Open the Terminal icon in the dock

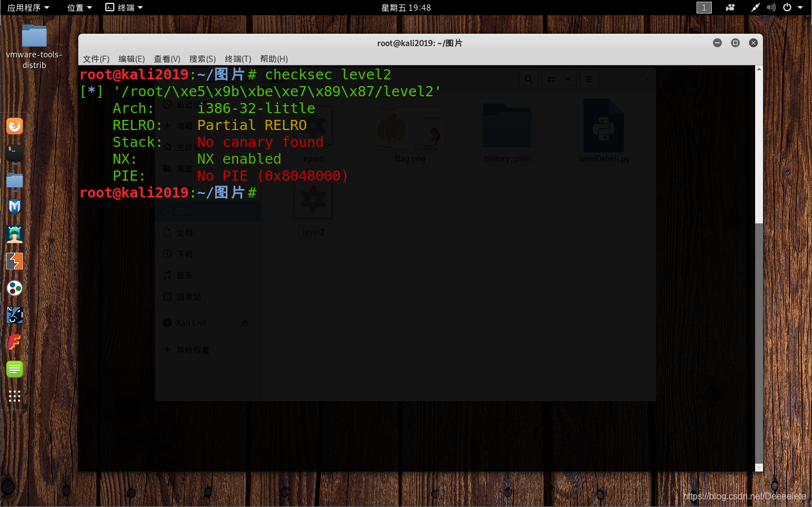pyautogui.click(x=15, y=152)
